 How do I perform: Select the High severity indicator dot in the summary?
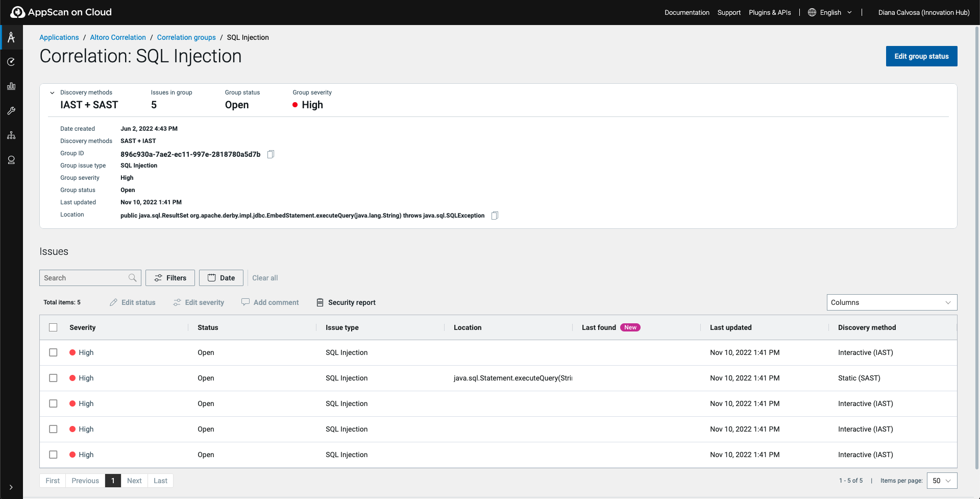pyautogui.click(x=295, y=105)
